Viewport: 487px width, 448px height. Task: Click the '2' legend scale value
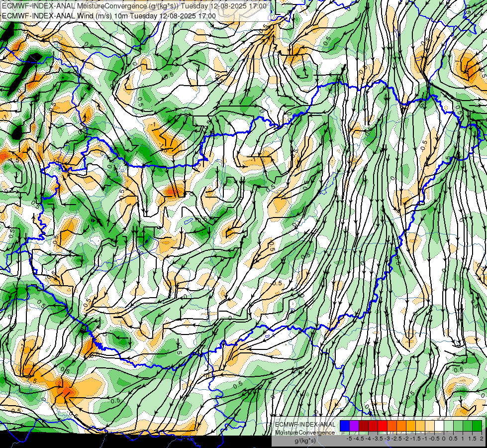tap(482, 439)
